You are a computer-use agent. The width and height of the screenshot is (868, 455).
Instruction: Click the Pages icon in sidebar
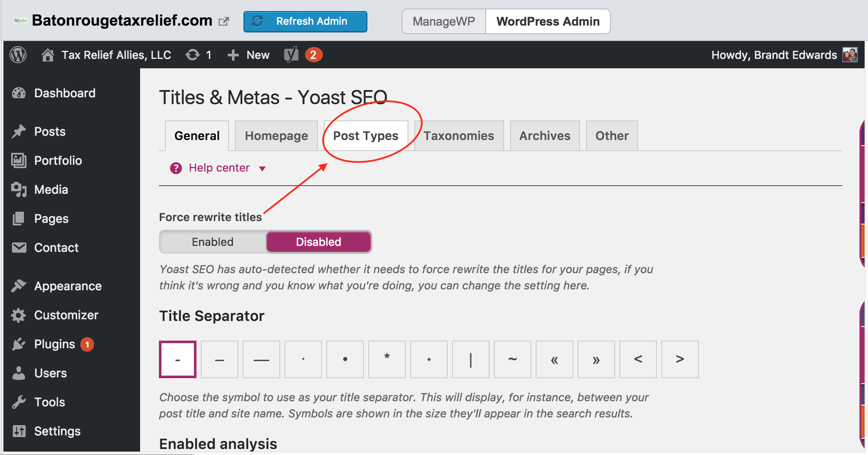coord(19,219)
